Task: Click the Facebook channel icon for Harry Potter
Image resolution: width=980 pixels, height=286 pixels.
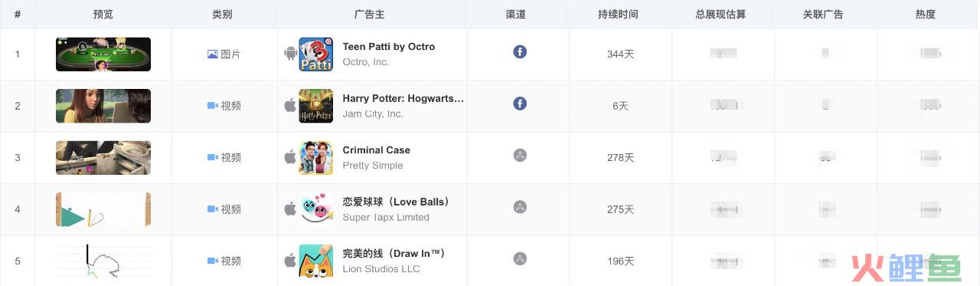Action: (x=520, y=104)
